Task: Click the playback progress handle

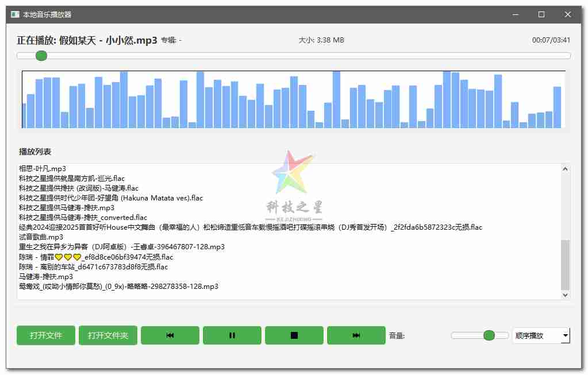Action: (x=41, y=56)
